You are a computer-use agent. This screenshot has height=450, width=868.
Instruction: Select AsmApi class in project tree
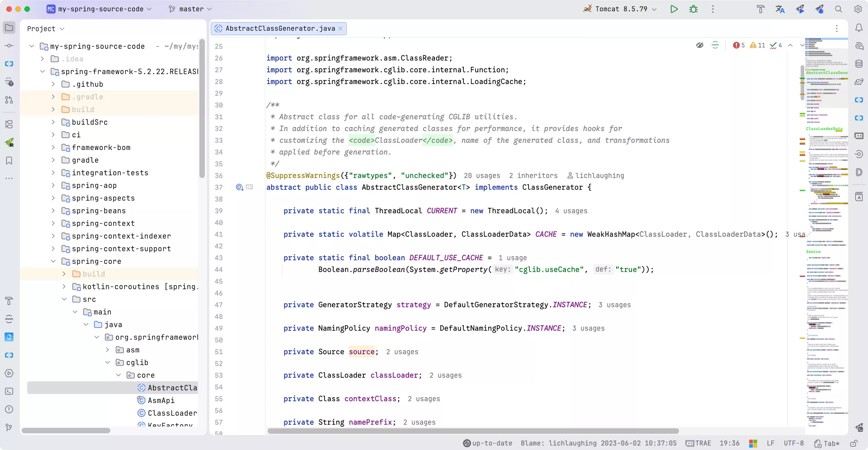(x=161, y=401)
